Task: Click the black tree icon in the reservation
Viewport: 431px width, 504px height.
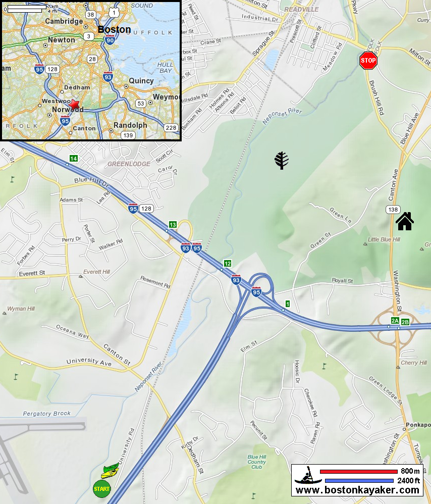Action: click(x=281, y=161)
